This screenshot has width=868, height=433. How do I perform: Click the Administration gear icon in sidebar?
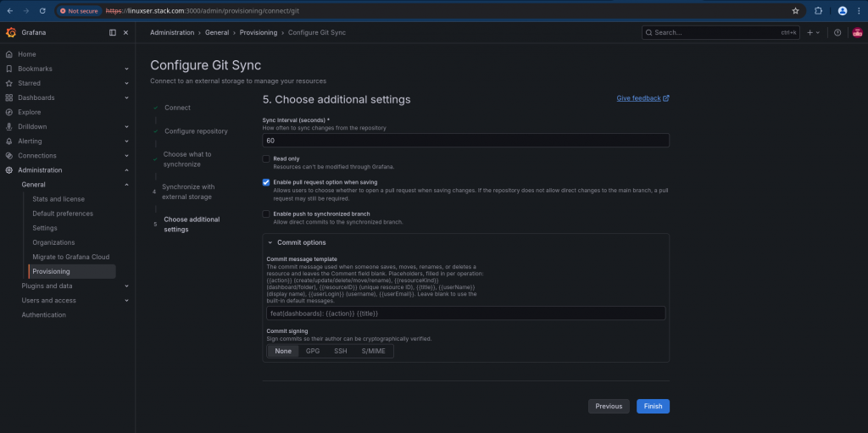pos(8,170)
